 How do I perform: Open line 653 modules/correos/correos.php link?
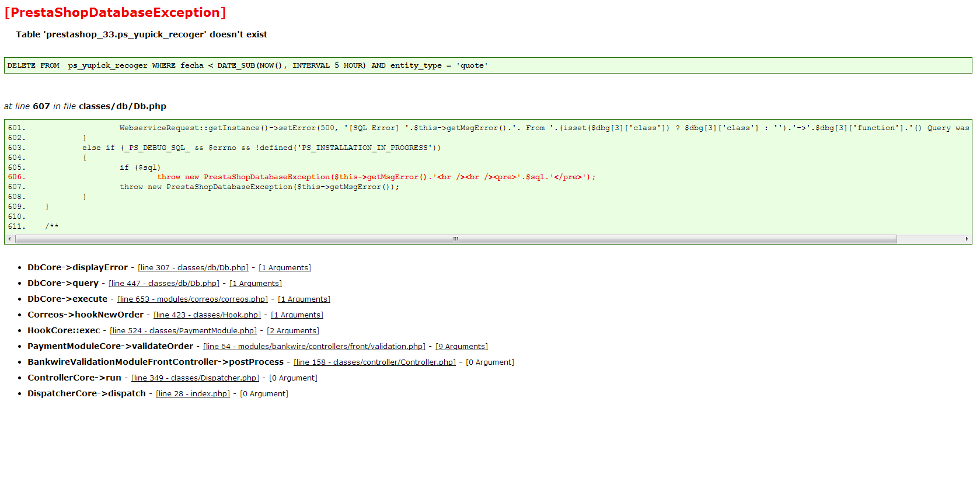click(193, 299)
